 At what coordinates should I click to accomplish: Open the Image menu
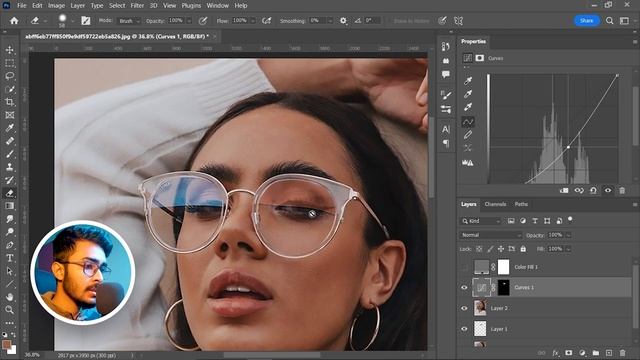click(x=56, y=6)
